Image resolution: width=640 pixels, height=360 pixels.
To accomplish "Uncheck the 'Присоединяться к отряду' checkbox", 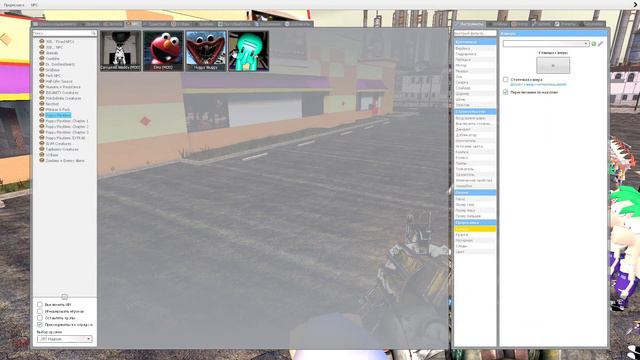I will pos(40,324).
